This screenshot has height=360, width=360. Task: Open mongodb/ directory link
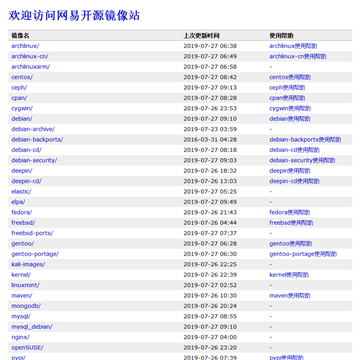tap(26, 306)
